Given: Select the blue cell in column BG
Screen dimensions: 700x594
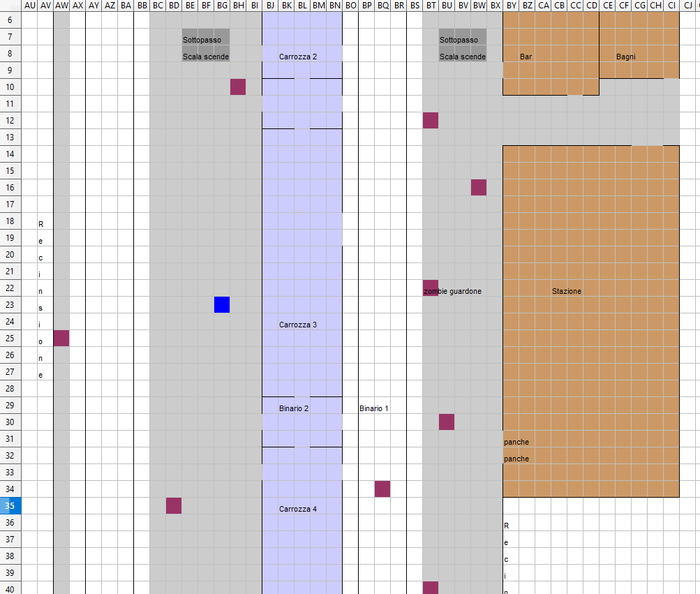Looking at the screenshot, I should click(222, 304).
